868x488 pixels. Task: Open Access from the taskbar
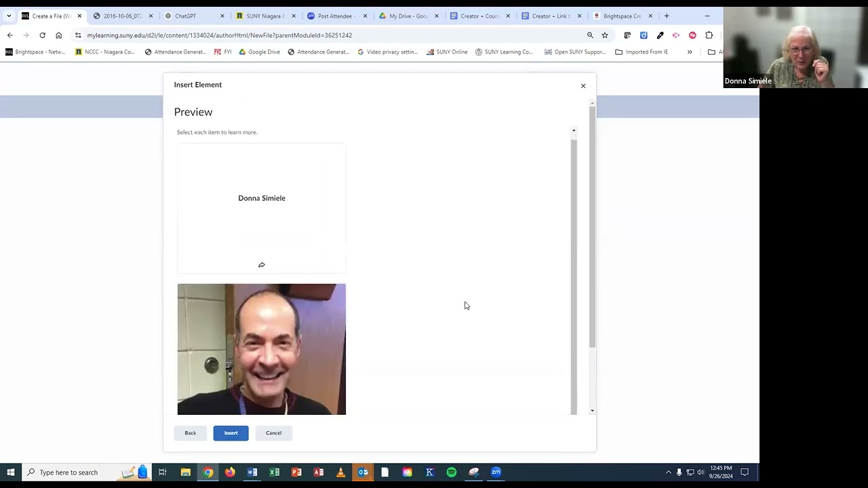pos(319,472)
